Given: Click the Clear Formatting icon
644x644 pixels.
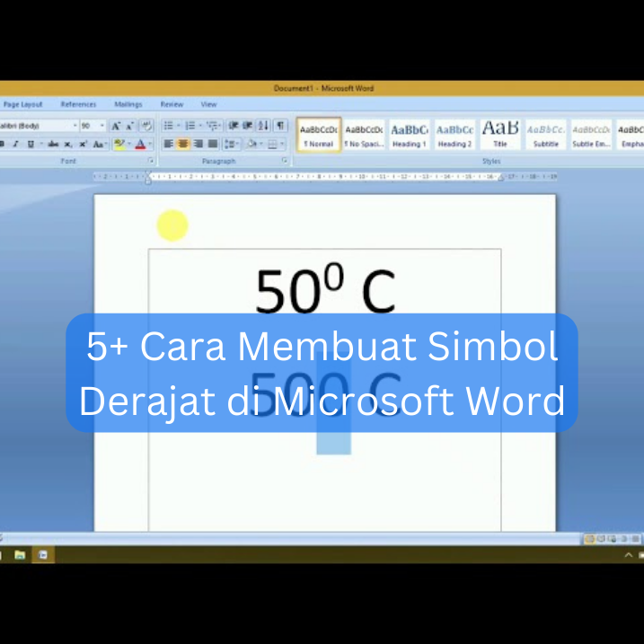Looking at the screenshot, I should 146,126.
